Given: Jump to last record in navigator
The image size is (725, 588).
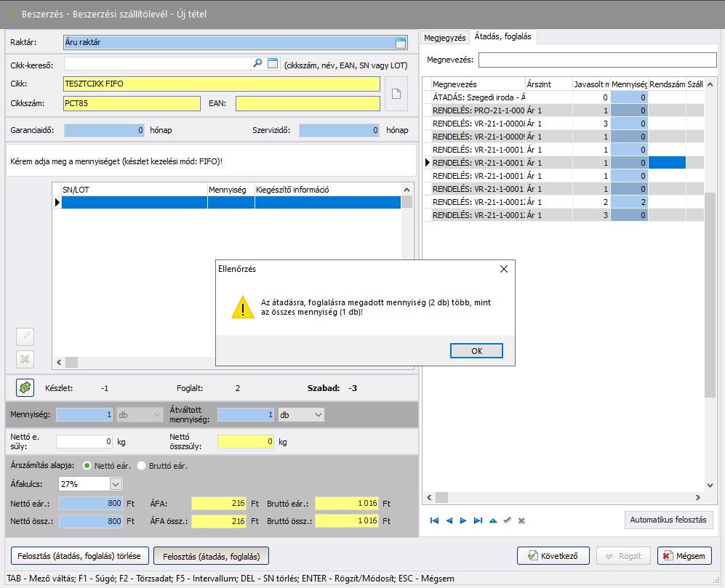Looking at the screenshot, I should click(478, 520).
